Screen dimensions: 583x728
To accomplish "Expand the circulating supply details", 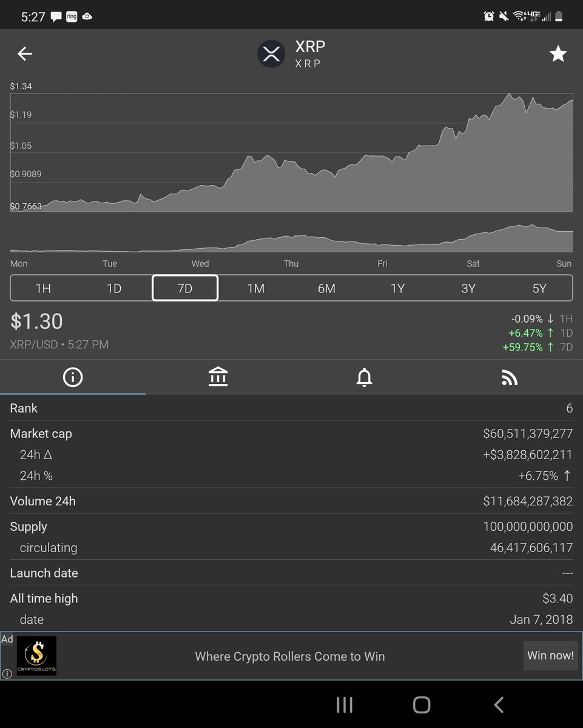I will point(291,547).
